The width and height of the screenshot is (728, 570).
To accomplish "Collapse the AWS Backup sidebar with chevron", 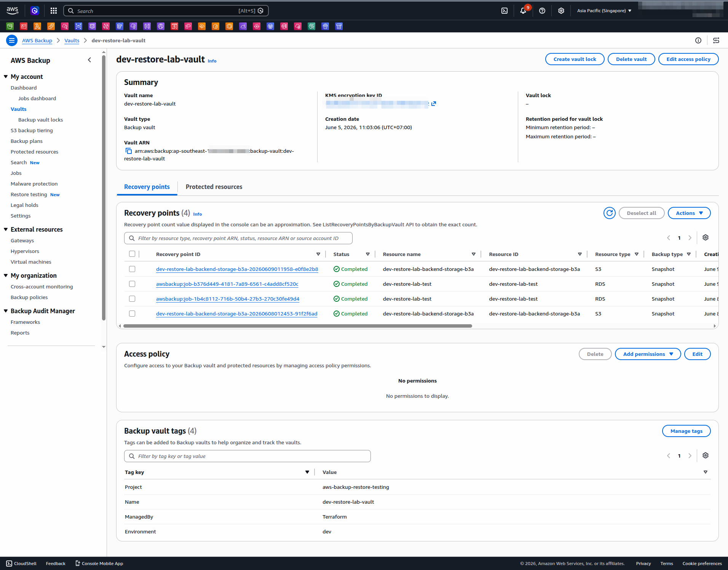I will coord(89,60).
